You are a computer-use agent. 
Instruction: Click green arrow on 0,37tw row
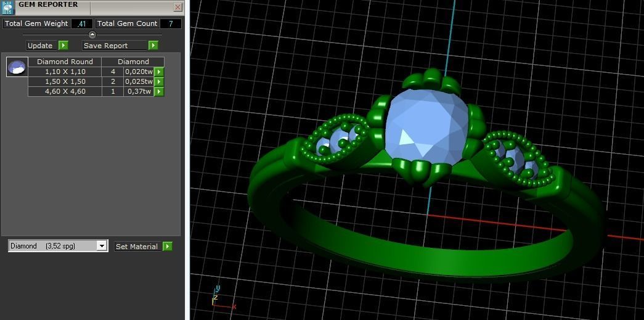(x=159, y=91)
